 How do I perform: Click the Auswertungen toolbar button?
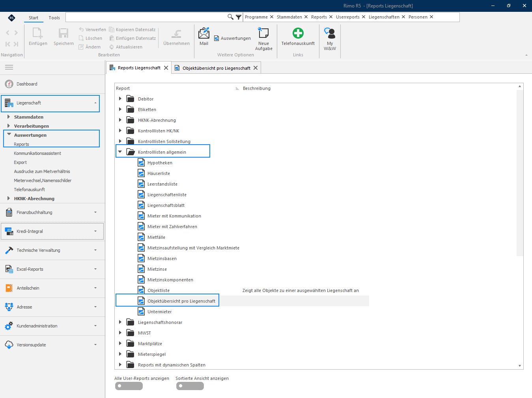point(232,38)
